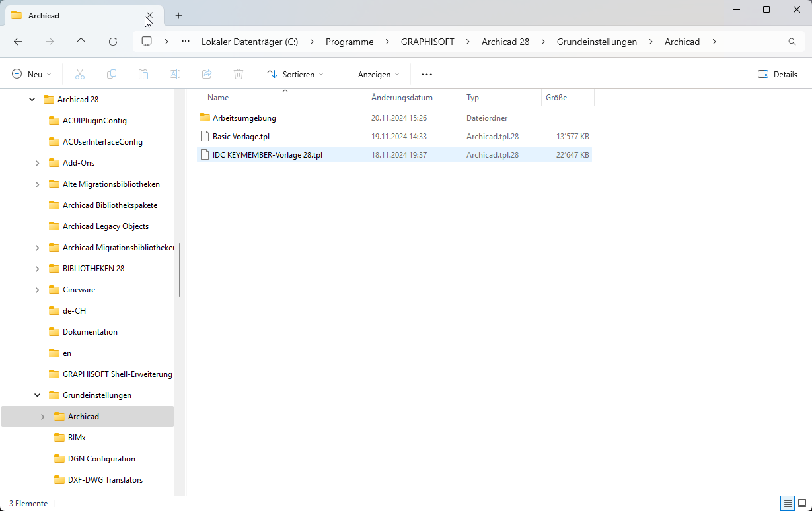Switch to details list view icon
The height and width of the screenshot is (511, 812).
coord(788,503)
